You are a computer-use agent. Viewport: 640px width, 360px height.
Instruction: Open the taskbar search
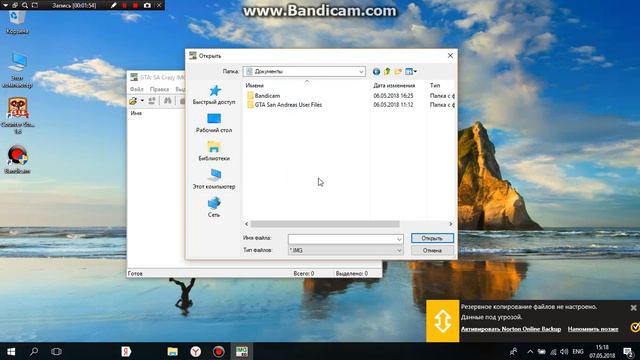pyautogui.click(x=34, y=351)
